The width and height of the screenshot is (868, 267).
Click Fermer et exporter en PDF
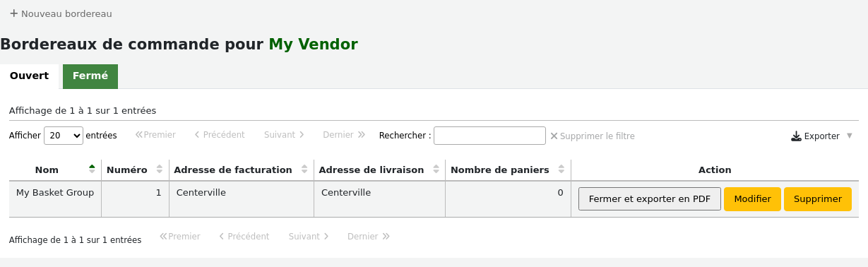pos(650,199)
